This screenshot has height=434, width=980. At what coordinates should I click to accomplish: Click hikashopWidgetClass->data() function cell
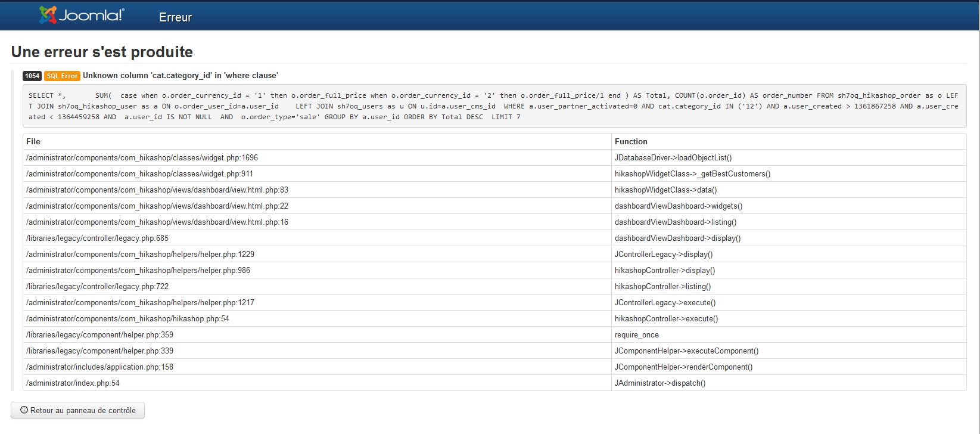789,190
